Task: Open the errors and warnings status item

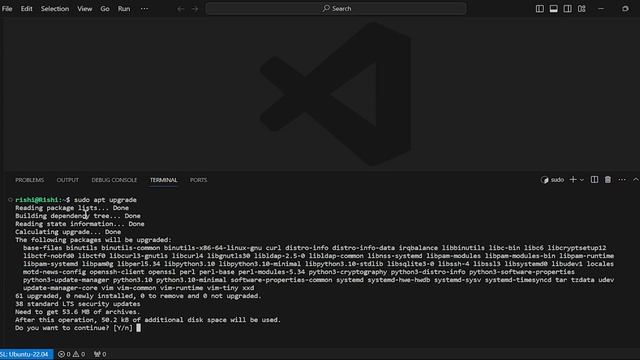Action: point(71,354)
